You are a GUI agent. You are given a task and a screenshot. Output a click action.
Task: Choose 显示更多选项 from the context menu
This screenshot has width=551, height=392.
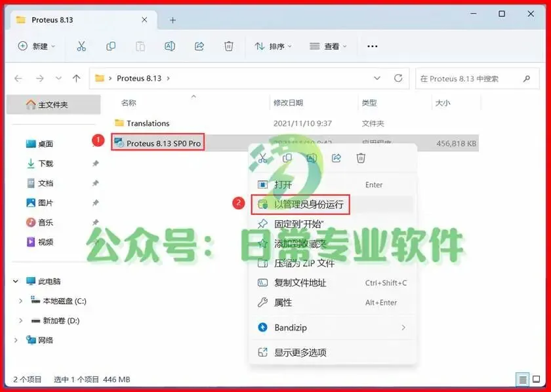click(333, 352)
